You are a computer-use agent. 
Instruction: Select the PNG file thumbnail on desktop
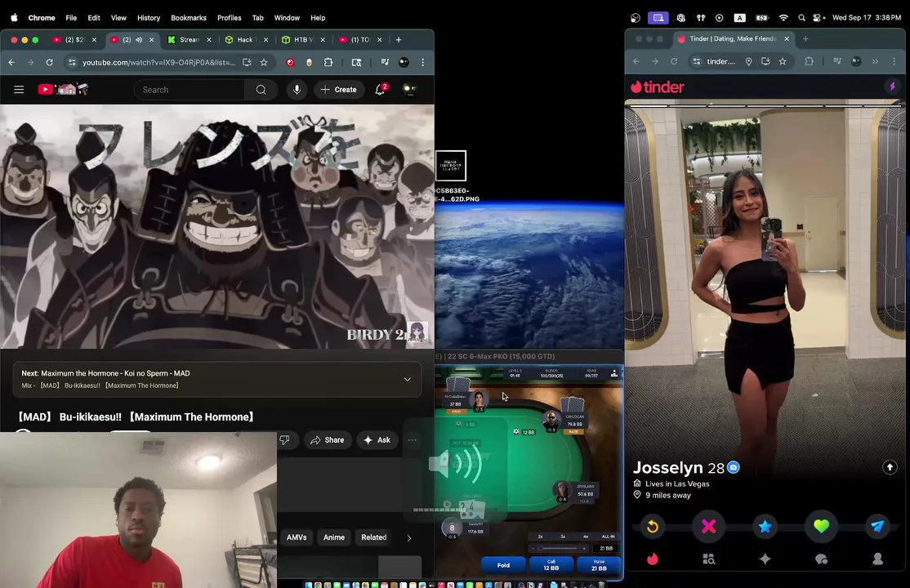coord(451,166)
